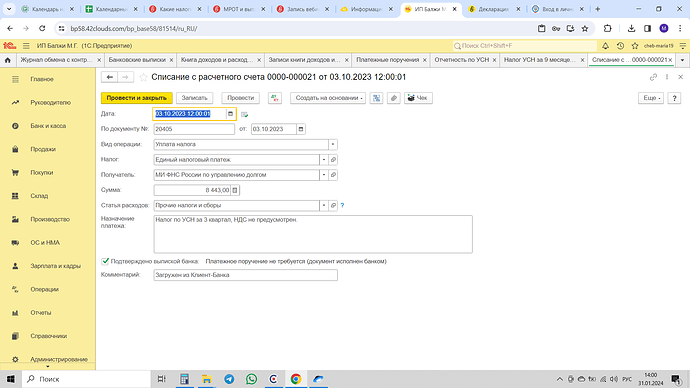Expand the Создать на основании menu
The width and height of the screenshot is (690, 388).
tap(328, 98)
